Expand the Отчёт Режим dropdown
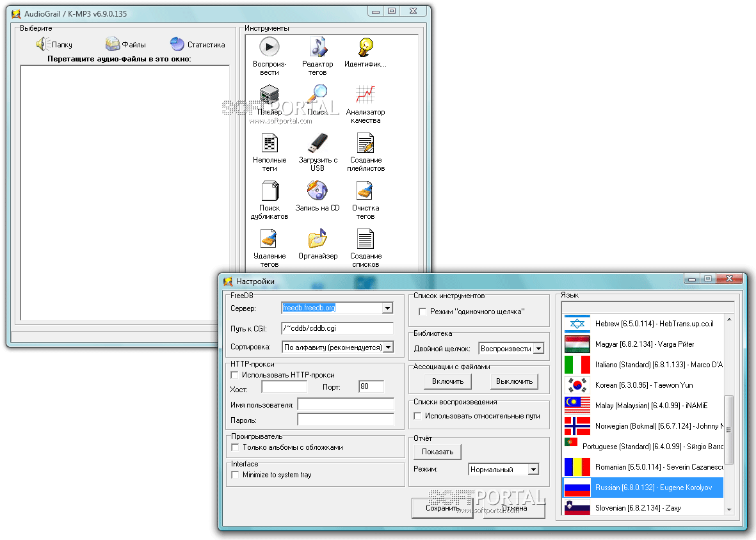756x540 pixels. pyautogui.click(x=533, y=469)
